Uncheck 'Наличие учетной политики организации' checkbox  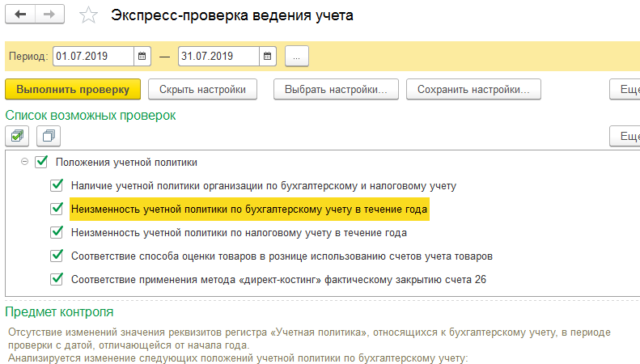tap(57, 185)
